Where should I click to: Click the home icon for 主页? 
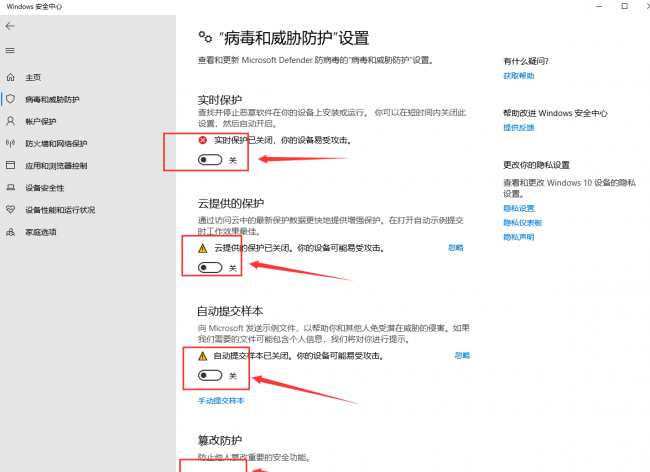(x=10, y=77)
